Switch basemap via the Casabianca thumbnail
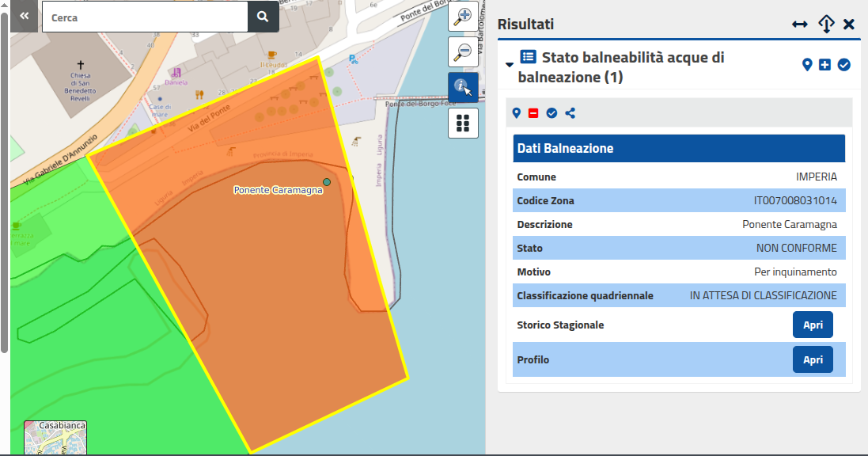The image size is (868, 456). [x=55, y=438]
